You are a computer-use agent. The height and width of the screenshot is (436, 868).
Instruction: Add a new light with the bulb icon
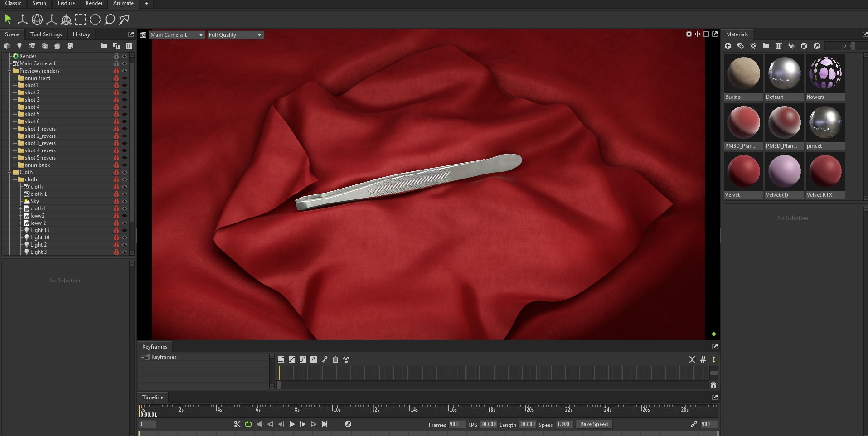[x=19, y=46]
